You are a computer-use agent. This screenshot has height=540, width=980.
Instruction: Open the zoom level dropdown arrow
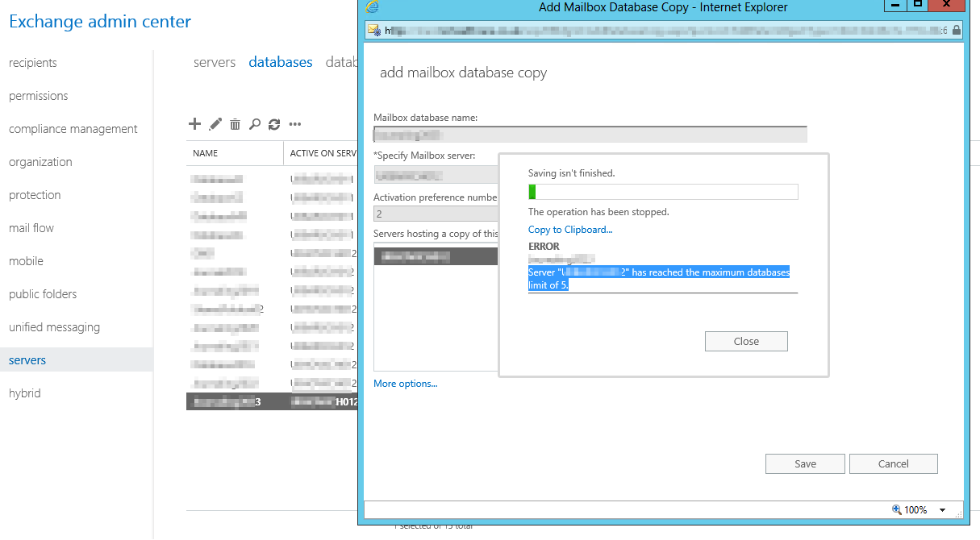click(942, 510)
